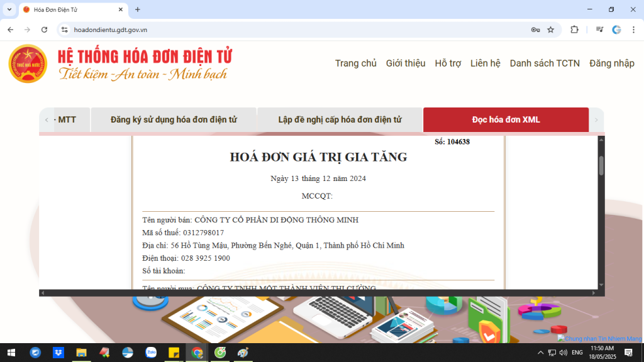644x362 pixels.
Task: Open Windows Start menu
Action: (11, 353)
